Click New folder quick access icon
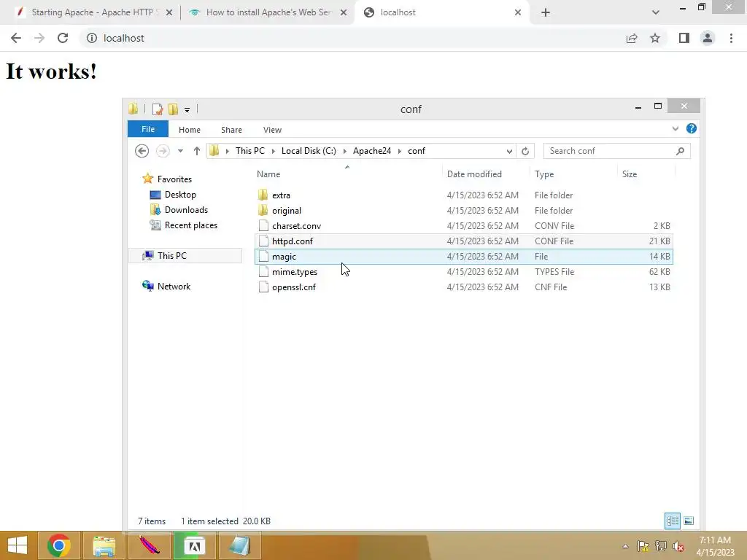Image resolution: width=747 pixels, height=560 pixels. (x=173, y=109)
